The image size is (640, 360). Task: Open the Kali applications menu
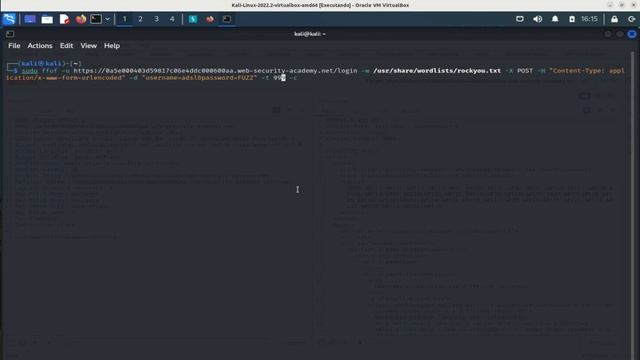coord(9,19)
